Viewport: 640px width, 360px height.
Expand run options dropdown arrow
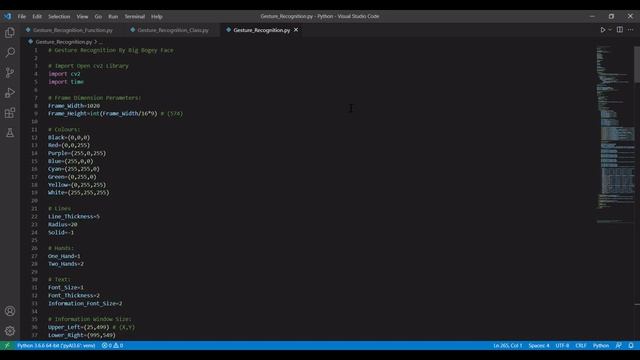pos(610,30)
